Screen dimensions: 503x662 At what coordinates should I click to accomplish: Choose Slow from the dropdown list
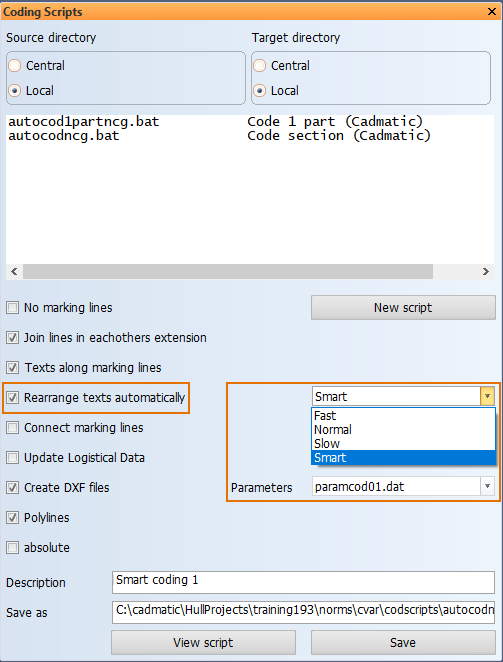click(403, 444)
